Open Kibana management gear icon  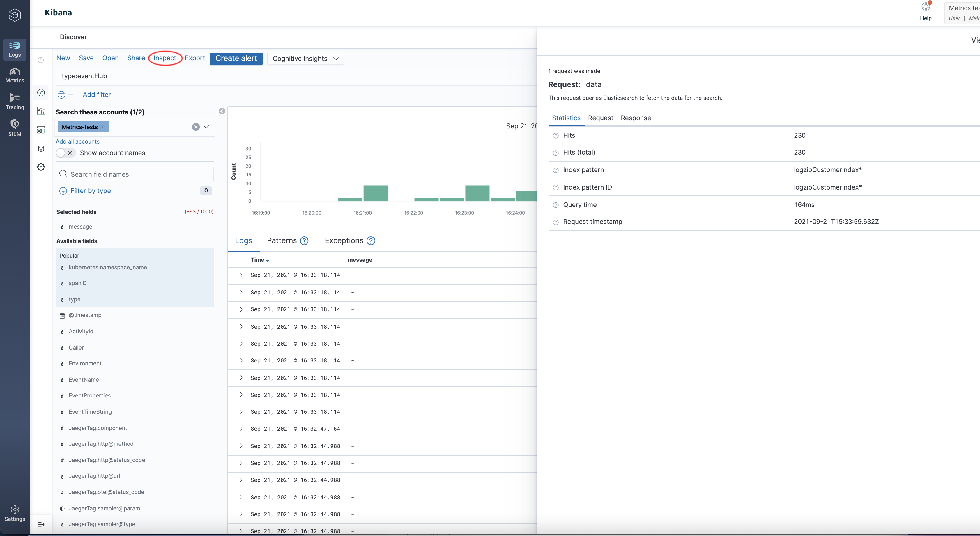coord(41,167)
